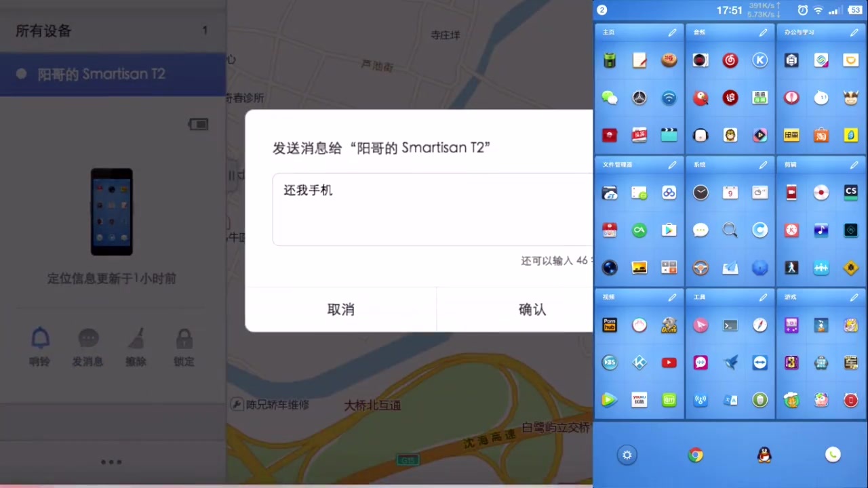This screenshot has height=488, width=868.
Task: Click 大桥北互通 label on the map
Action: point(372,405)
